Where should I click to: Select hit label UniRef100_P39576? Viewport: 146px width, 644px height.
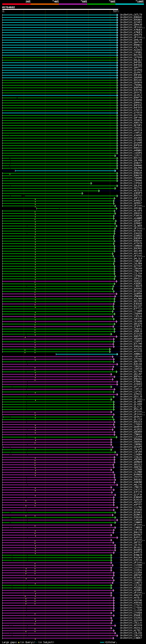[131, 216]
